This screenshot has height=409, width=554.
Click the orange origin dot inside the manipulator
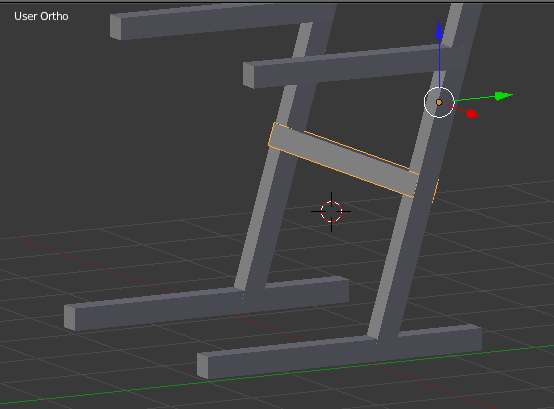point(439,102)
